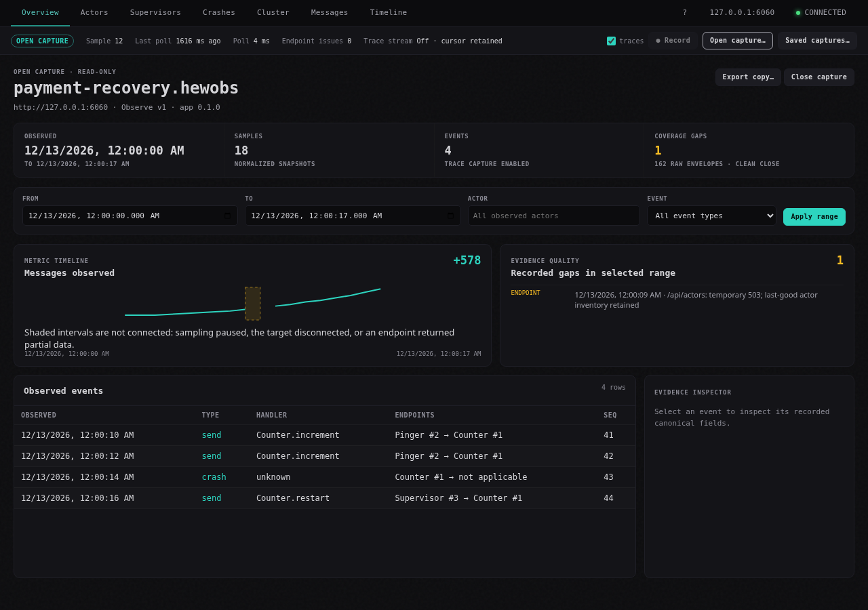Viewport: 868px width, 610px height.
Task: Click the OPEN CAPTURE badge
Action: 42,41
